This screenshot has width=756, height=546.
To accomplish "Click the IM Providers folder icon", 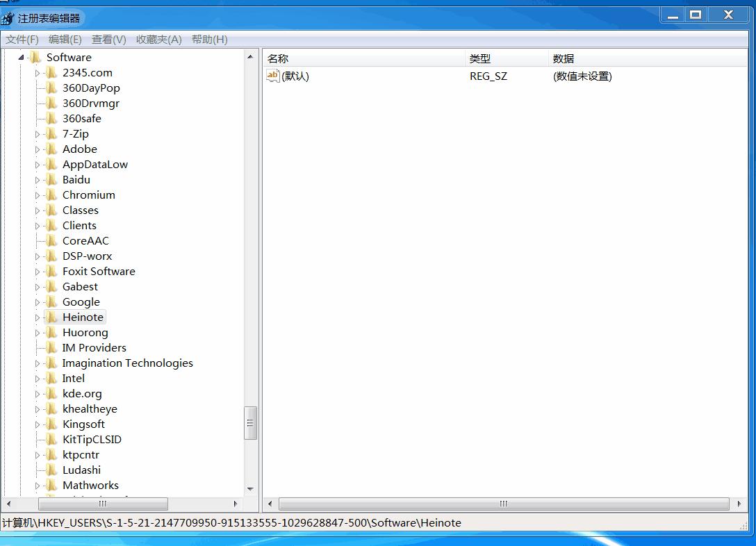I will tap(51, 348).
